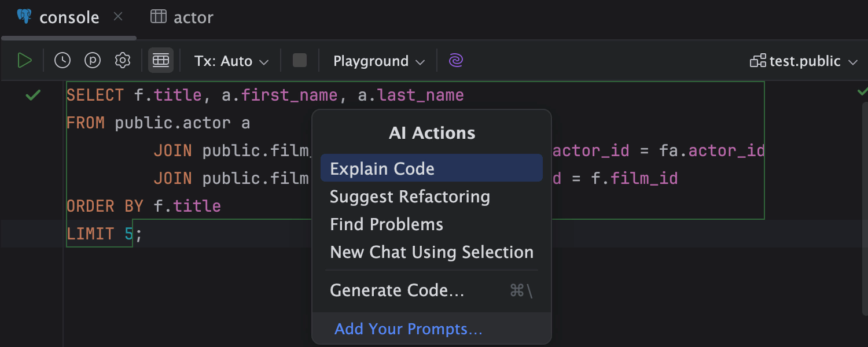Click the Explain Plan 'P' icon
Screen dimensions: 868x347
pyautogui.click(x=93, y=61)
